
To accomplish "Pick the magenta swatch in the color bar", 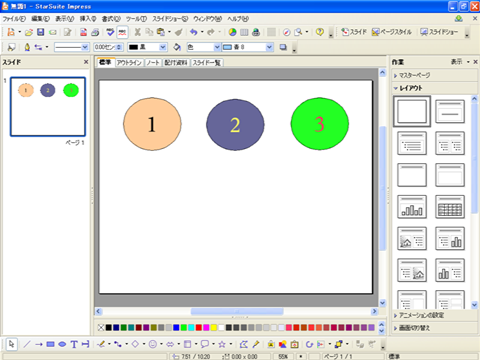I will (206, 328).
